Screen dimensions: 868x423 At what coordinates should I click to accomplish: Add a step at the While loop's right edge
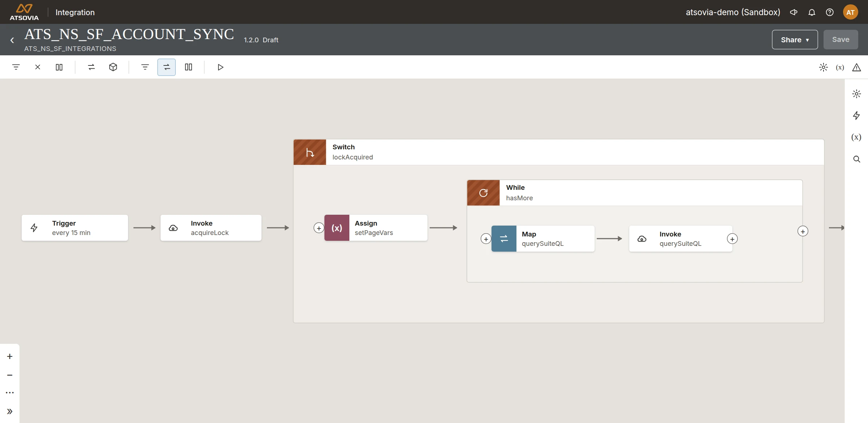[x=803, y=231]
